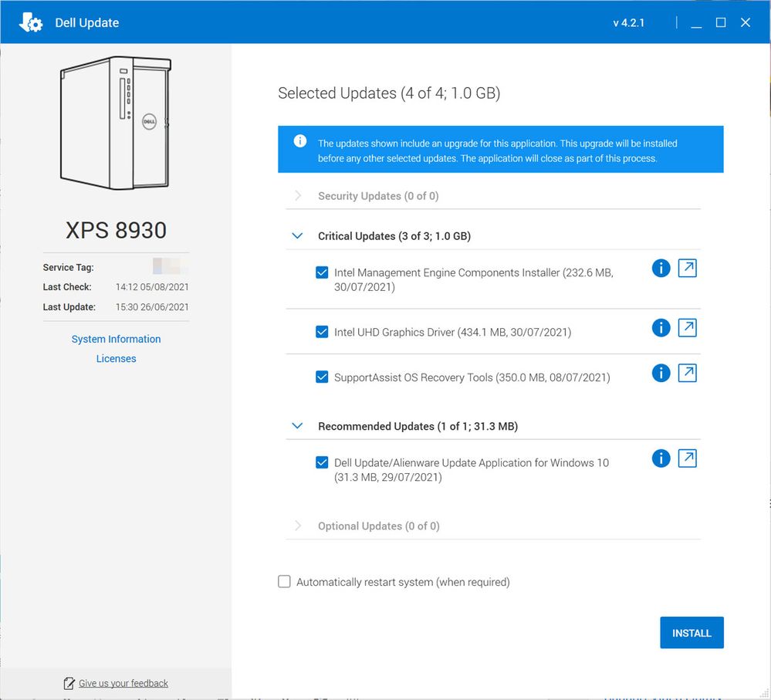Click Give us your feedback link
Viewport: 771px width, 700px height.
(123, 683)
